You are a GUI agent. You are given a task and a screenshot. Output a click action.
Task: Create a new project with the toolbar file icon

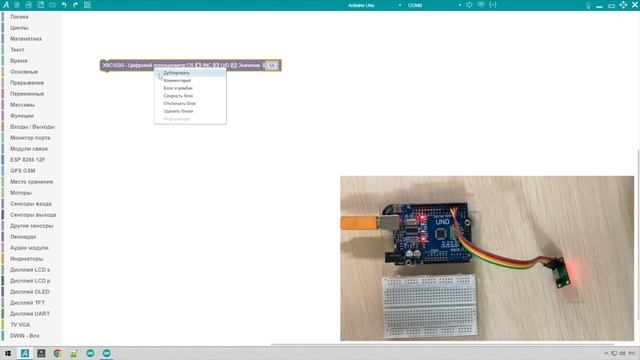pyautogui.click(x=17, y=5)
